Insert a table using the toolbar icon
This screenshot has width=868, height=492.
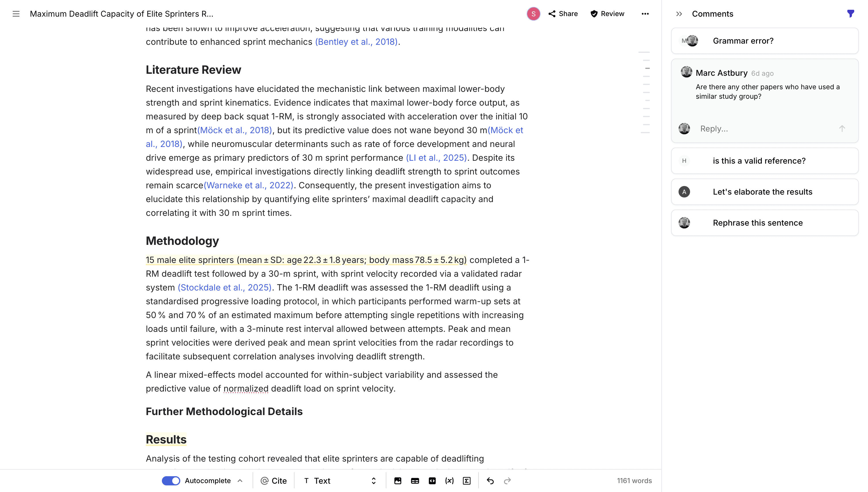click(415, 480)
